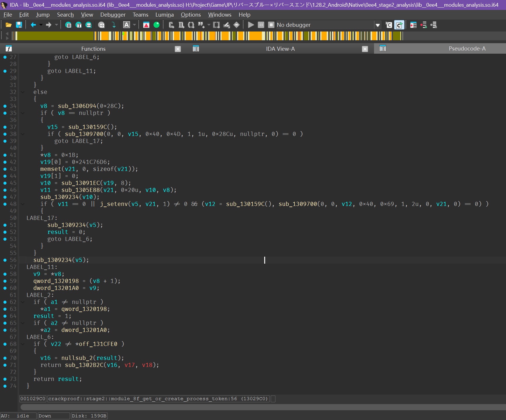Click the data conversion D icon
Image resolution: width=506 pixels, height=420 pixels.
pos(181,25)
